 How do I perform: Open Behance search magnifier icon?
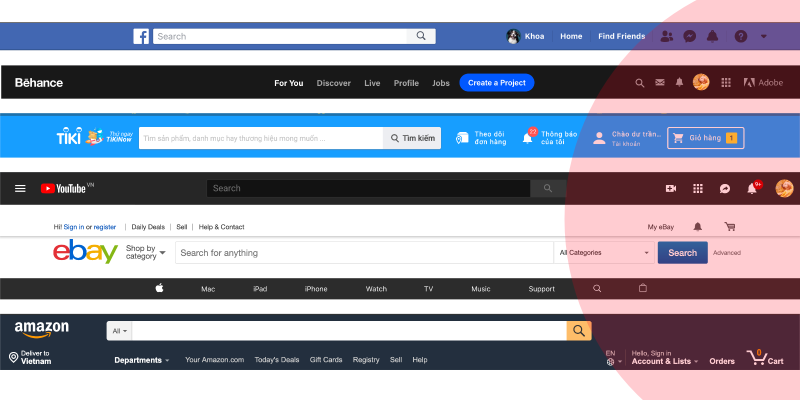coord(639,83)
